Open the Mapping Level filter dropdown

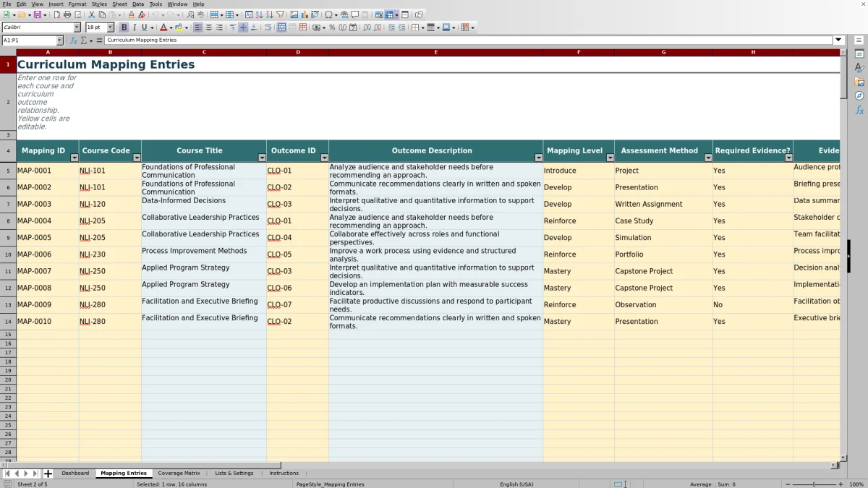tap(610, 158)
